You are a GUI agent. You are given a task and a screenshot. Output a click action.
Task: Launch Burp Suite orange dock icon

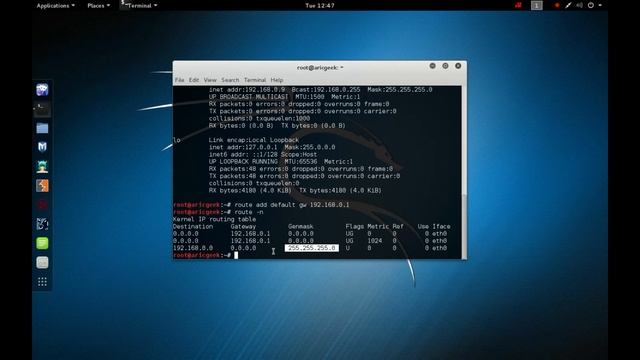click(x=42, y=186)
